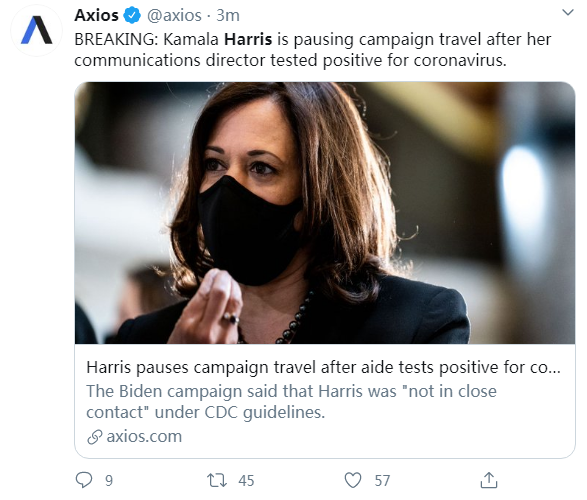This screenshot has height=500, width=587.
Task: Open the tweet options chevron menu
Action: pyautogui.click(x=568, y=13)
